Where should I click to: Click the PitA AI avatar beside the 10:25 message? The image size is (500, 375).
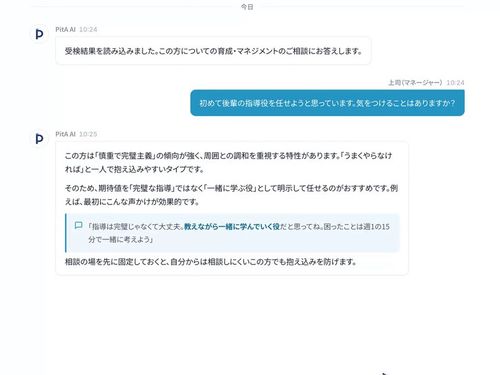(39, 139)
